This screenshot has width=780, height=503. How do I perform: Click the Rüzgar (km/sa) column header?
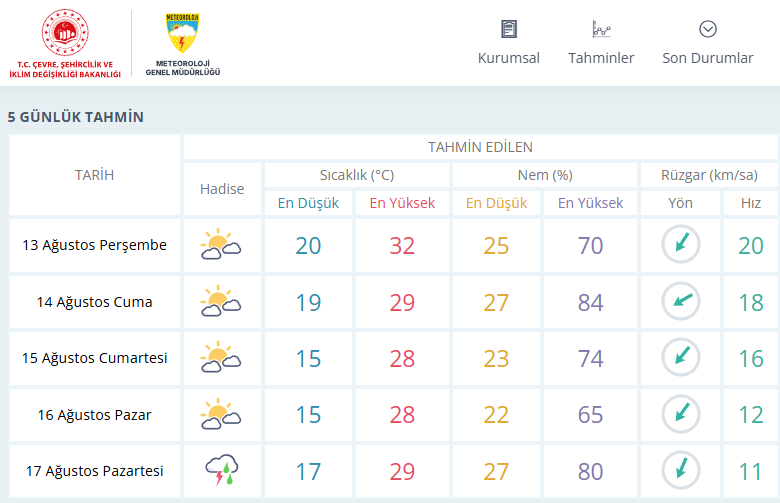pos(709,175)
